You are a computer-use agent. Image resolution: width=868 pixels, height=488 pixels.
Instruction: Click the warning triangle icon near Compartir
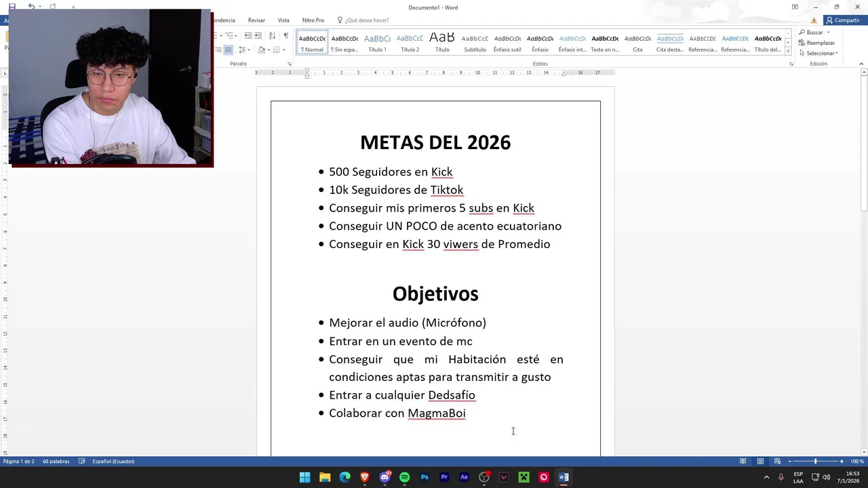[814, 20]
